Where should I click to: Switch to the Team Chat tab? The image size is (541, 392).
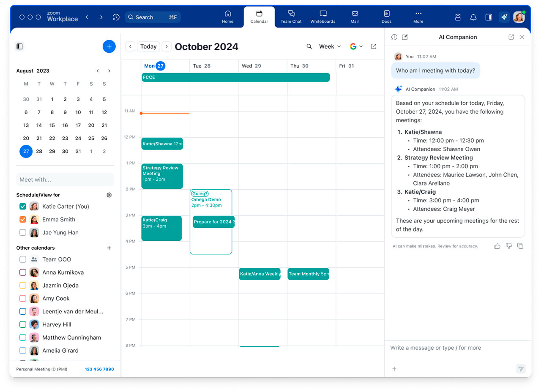click(291, 17)
